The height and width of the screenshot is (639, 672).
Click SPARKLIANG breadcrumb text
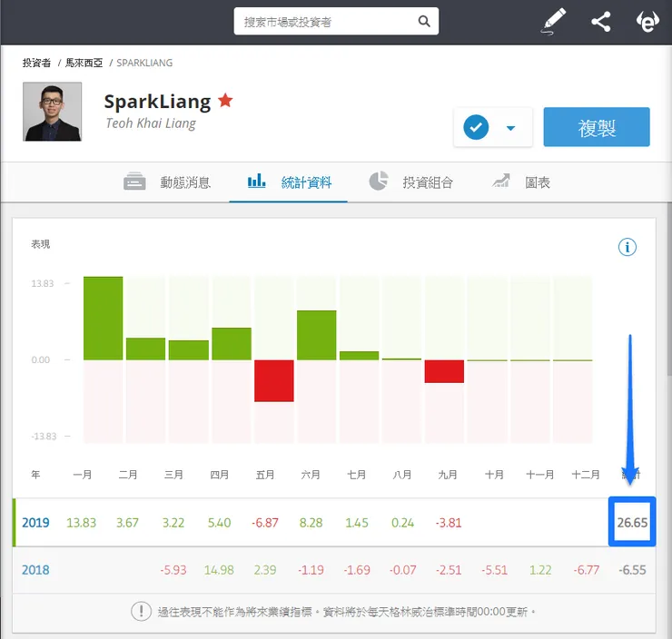click(x=144, y=63)
